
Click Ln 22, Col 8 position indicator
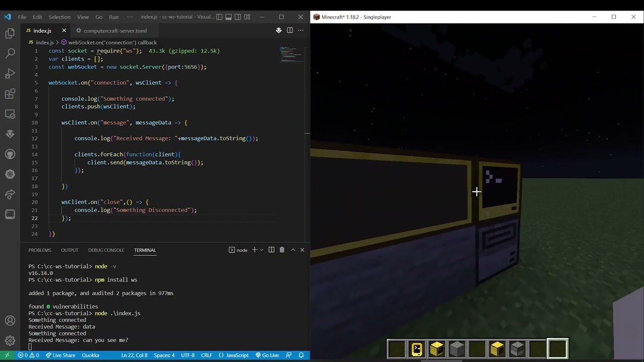pos(134,355)
